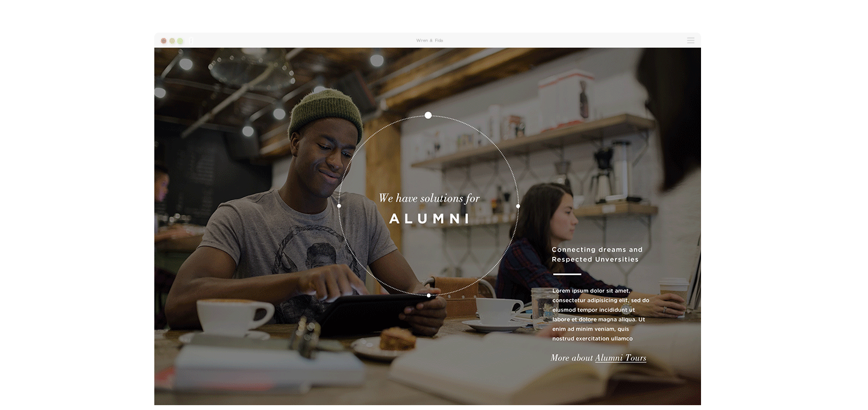Viewport: 868px width, 410px height.
Task: Click the green maximize window dot
Action: click(x=180, y=40)
